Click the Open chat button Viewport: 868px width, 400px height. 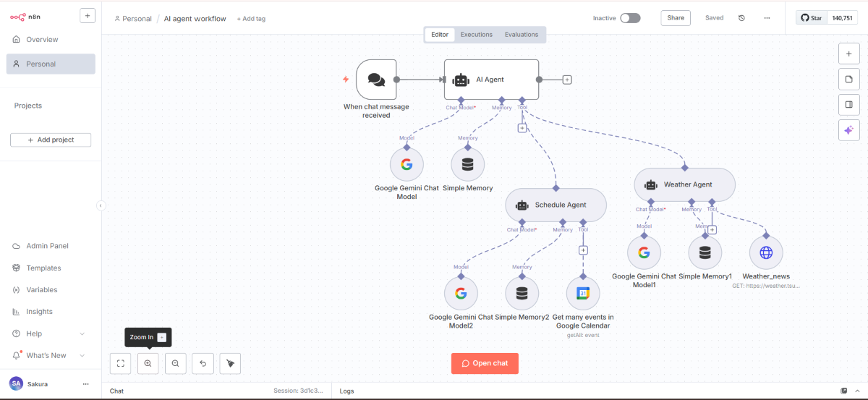(485, 363)
